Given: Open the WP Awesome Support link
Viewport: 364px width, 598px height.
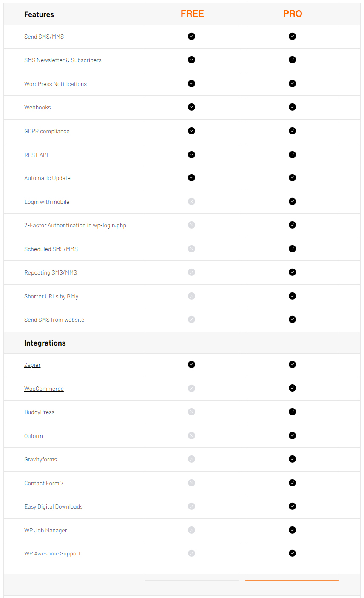Looking at the screenshot, I should pos(52,553).
